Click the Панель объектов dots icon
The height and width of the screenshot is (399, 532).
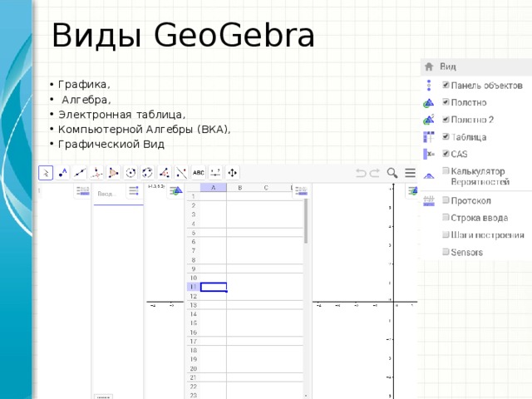click(x=429, y=86)
